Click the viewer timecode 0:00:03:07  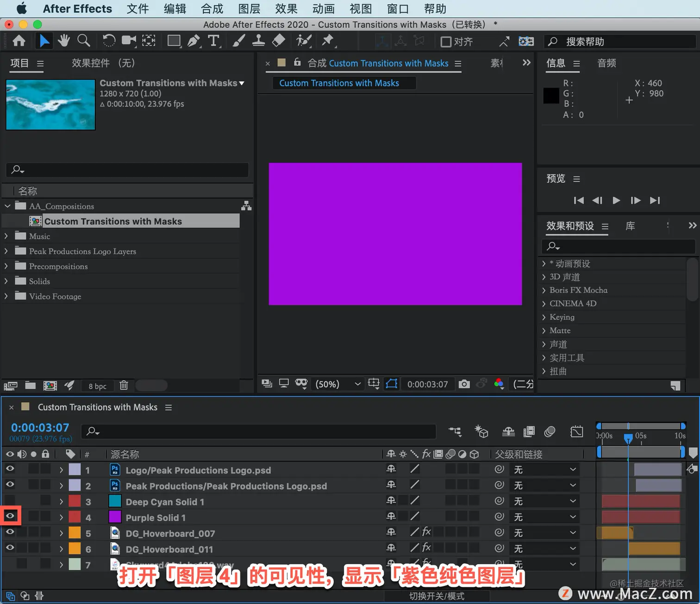click(x=427, y=384)
